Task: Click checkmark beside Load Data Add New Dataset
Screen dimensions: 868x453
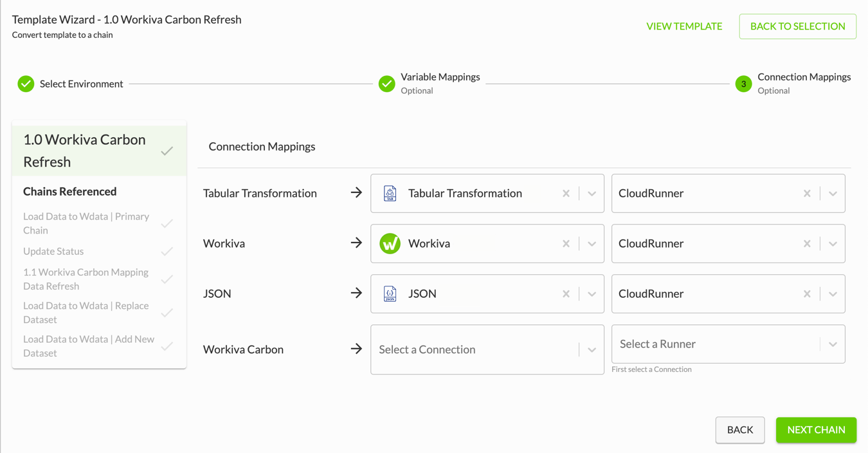Action: (x=167, y=346)
